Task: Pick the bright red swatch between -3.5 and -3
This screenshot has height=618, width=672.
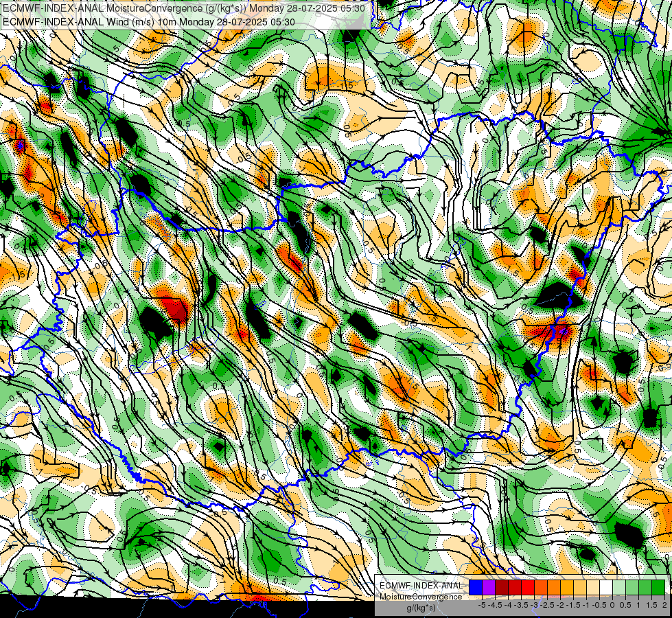Action: coord(528,587)
